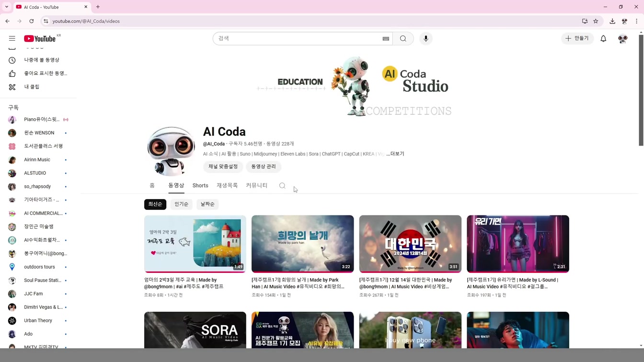Open the 제주도 교육 video thumbnail
Image resolution: width=644 pixels, height=362 pixels.
pyautogui.click(x=195, y=244)
